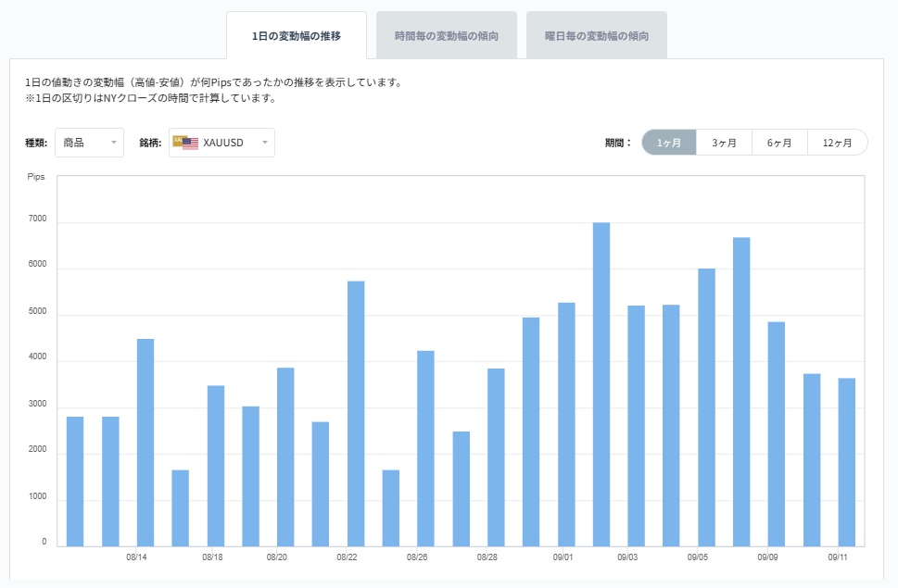Click the bar above the 09/11 label

coord(846,462)
